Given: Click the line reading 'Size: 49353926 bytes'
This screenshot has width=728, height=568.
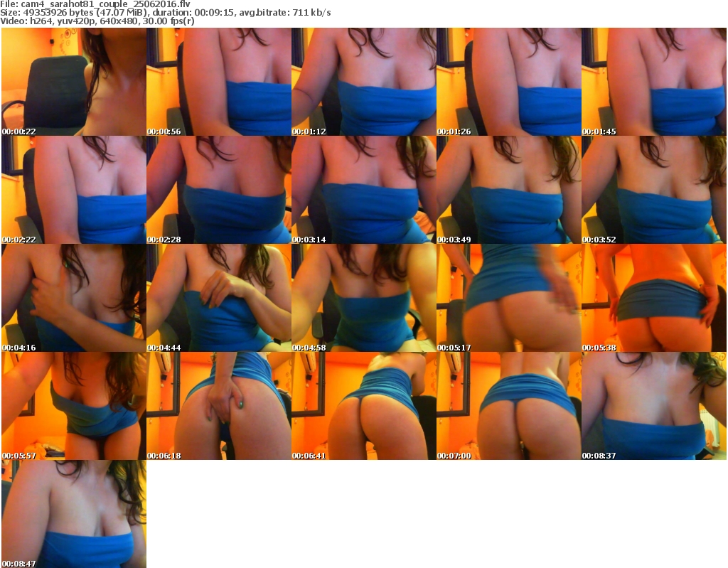Looking at the screenshot, I should click(165, 13).
